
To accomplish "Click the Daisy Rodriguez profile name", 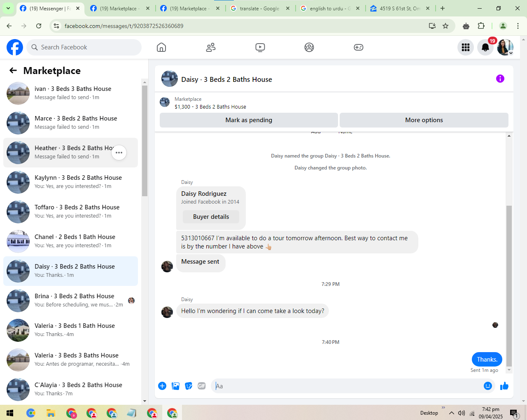I will pos(204,194).
